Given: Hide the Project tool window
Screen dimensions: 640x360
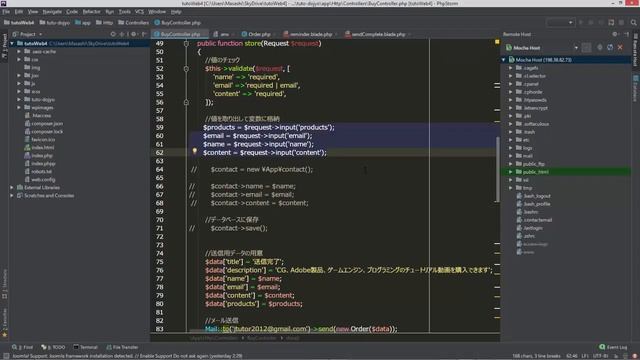Looking at the screenshot, I should tap(144, 34).
